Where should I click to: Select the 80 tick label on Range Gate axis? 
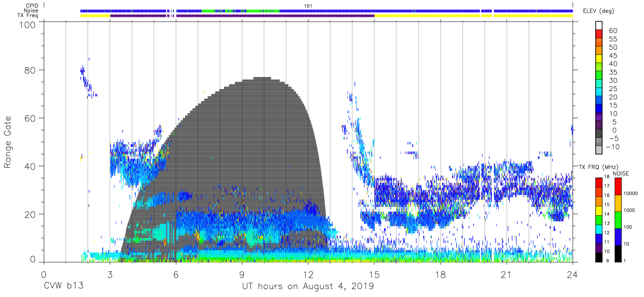point(31,70)
